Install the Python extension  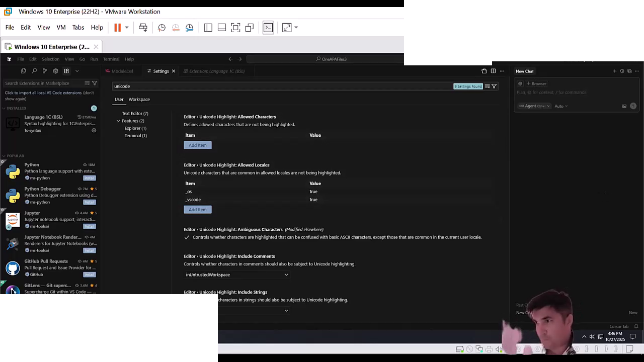click(x=90, y=178)
